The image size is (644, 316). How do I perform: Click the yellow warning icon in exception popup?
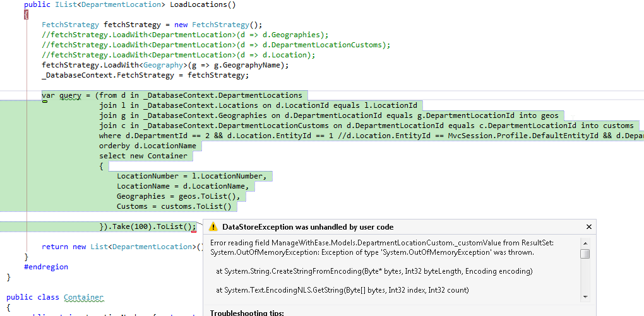(213, 226)
